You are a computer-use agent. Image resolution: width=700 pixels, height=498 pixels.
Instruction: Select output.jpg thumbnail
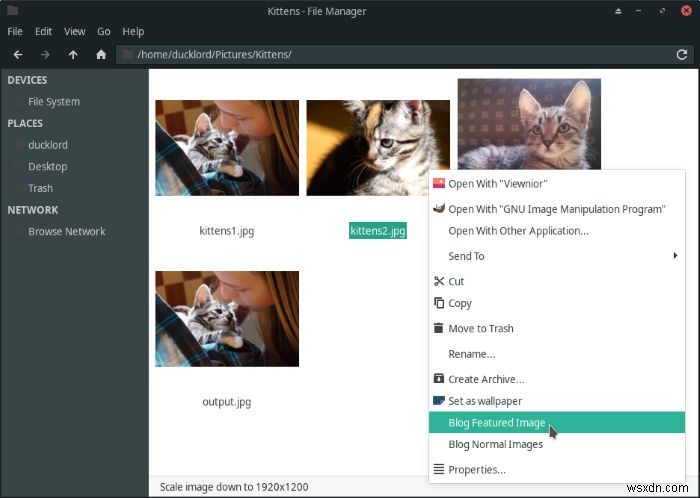tap(227, 319)
